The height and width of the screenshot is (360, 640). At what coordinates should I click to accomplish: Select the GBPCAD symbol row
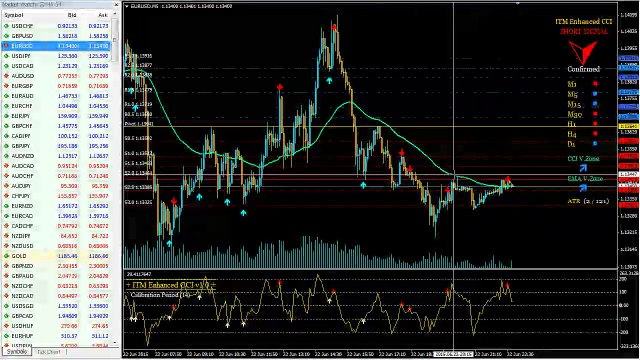click(x=56, y=316)
